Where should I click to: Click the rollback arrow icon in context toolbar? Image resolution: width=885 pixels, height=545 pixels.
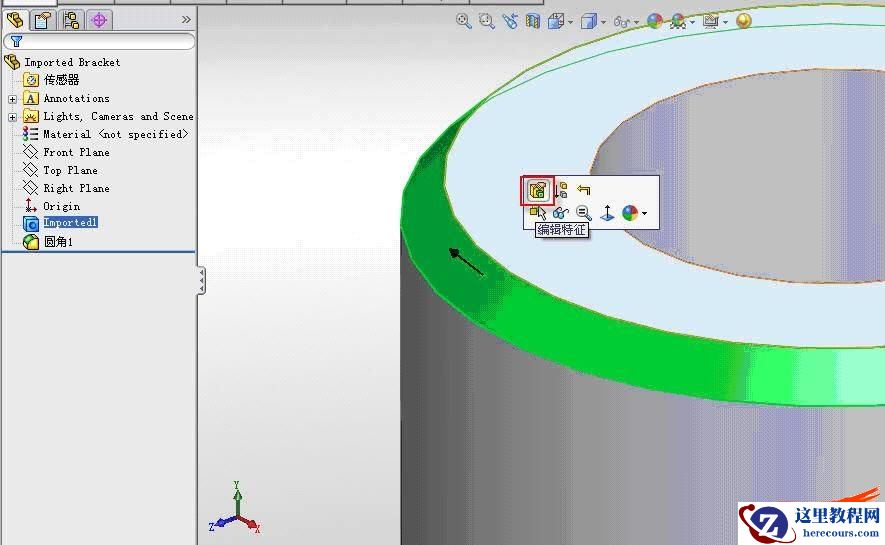[584, 190]
